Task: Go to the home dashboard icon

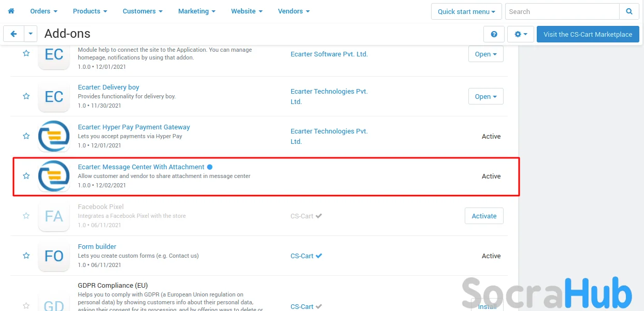Action: pyautogui.click(x=11, y=11)
